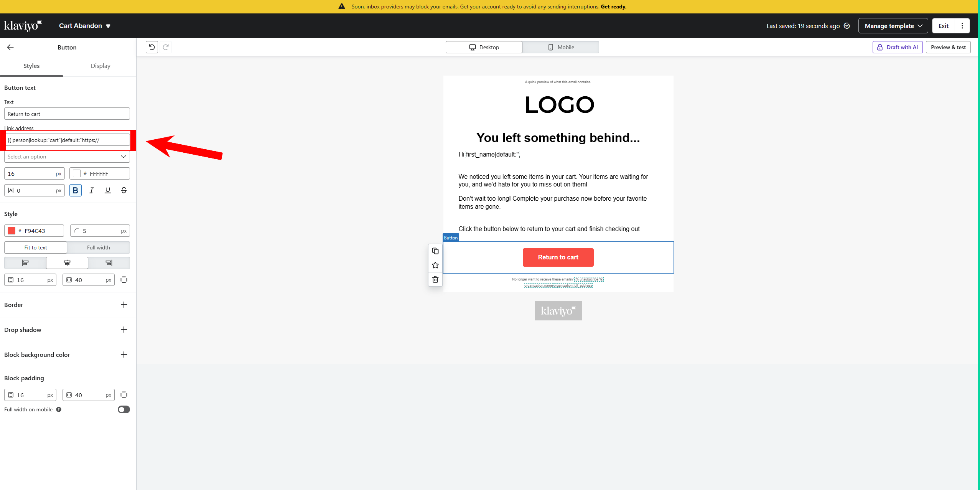The width and height of the screenshot is (980, 490).
Task: Open the Cart Abandon template menu
Action: [85, 26]
